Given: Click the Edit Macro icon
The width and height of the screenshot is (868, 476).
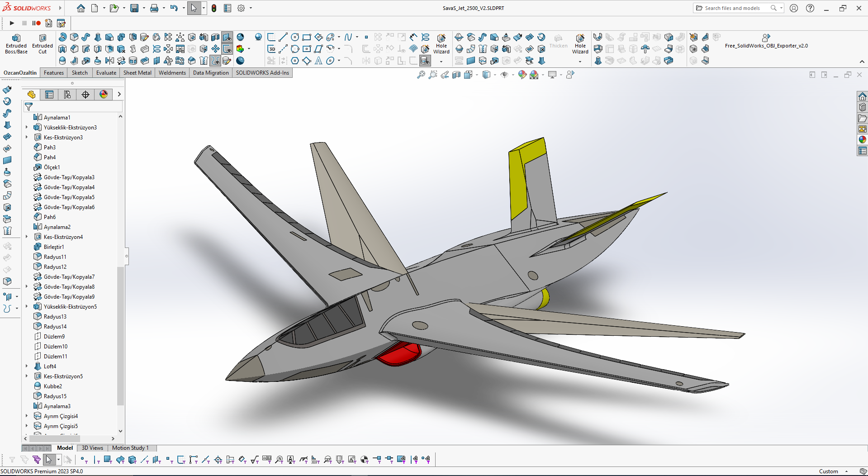Looking at the screenshot, I should (x=61, y=23).
